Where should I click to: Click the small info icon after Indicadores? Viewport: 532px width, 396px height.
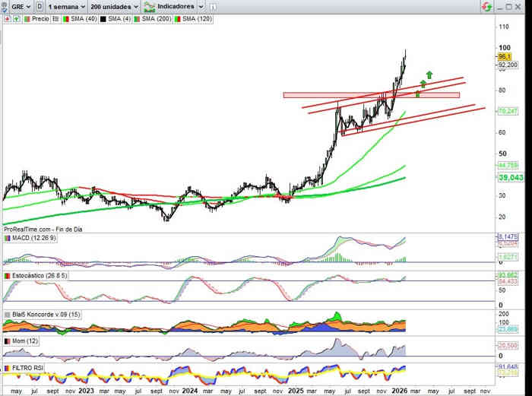pyautogui.click(x=211, y=7)
